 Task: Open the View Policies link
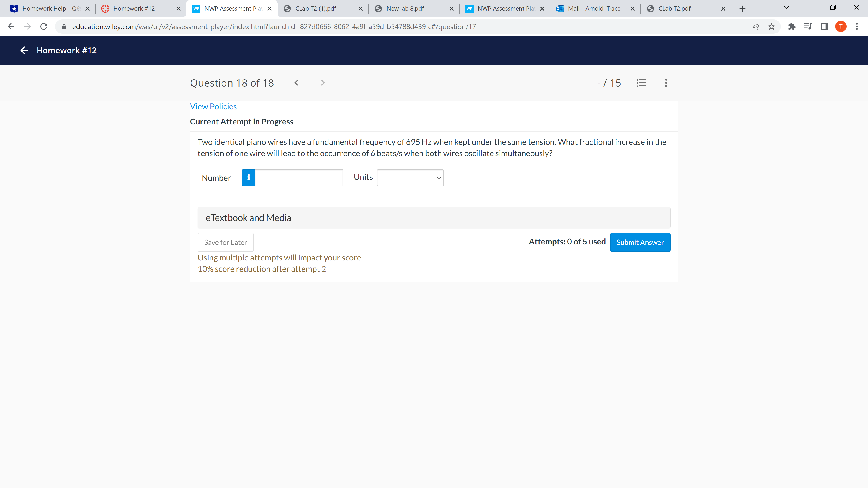tap(213, 106)
